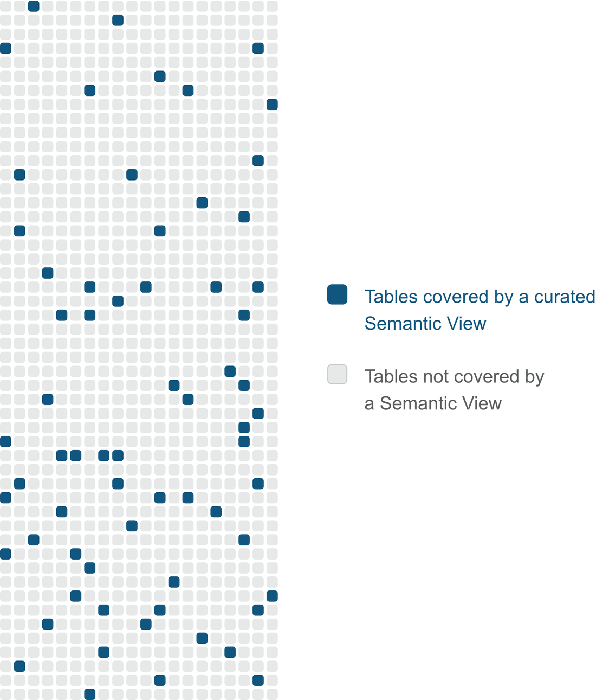Click the only blue square in the grid's top row
The width and height of the screenshot is (596, 700).
tap(34, 6)
